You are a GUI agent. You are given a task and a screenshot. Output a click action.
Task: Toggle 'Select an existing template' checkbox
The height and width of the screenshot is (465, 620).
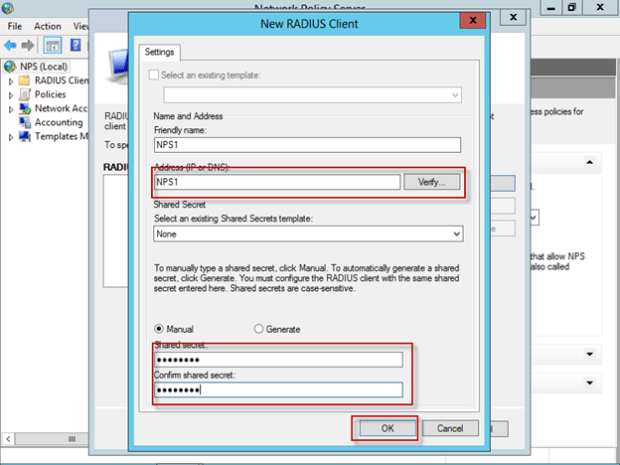click(152, 76)
